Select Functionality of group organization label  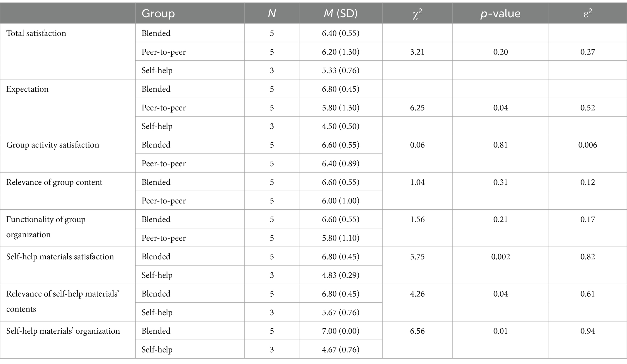pos(46,227)
